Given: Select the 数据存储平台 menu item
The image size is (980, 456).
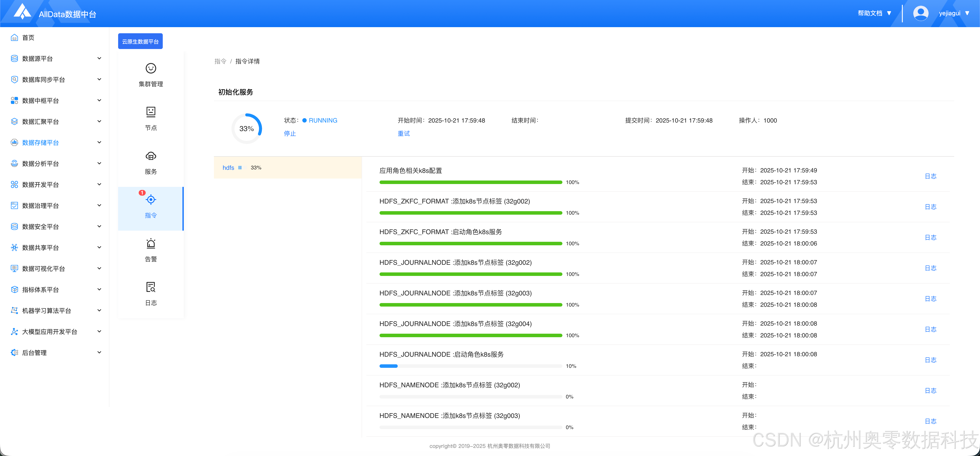Looking at the screenshot, I should (x=40, y=142).
